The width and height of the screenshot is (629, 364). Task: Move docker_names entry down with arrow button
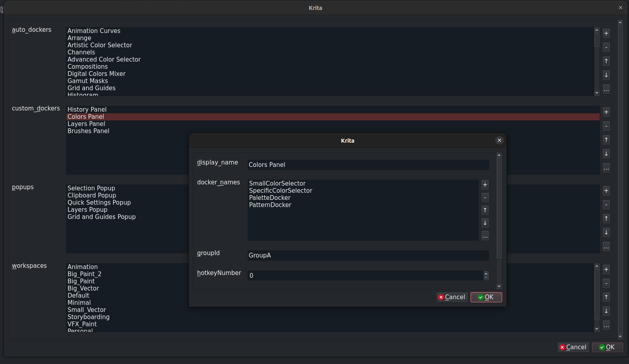click(485, 223)
